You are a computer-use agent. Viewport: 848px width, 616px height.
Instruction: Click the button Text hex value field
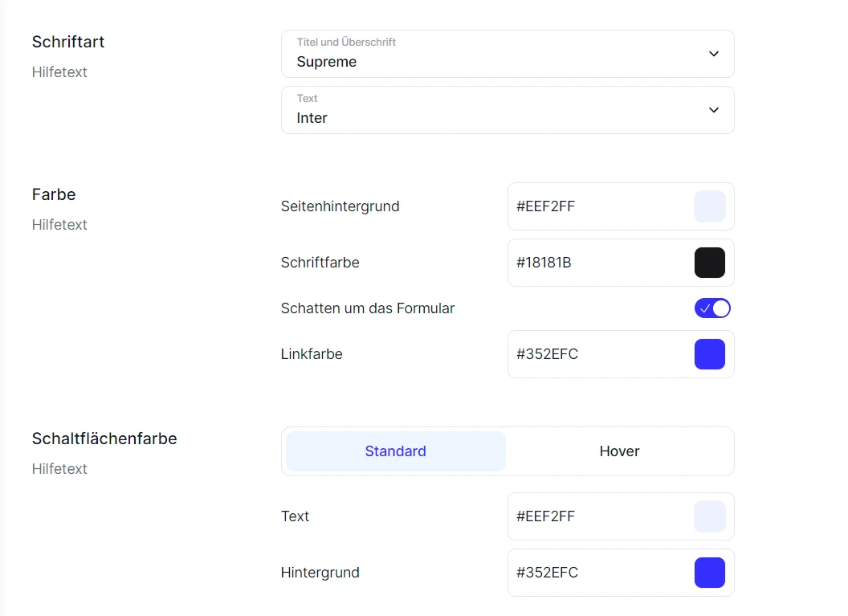click(621, 516)
